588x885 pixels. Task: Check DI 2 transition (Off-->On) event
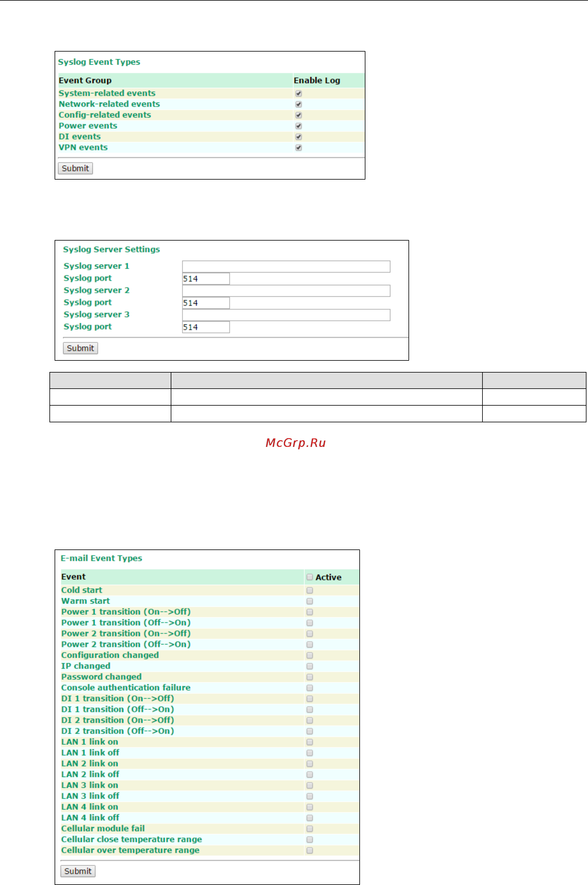[x=310, y=731]
